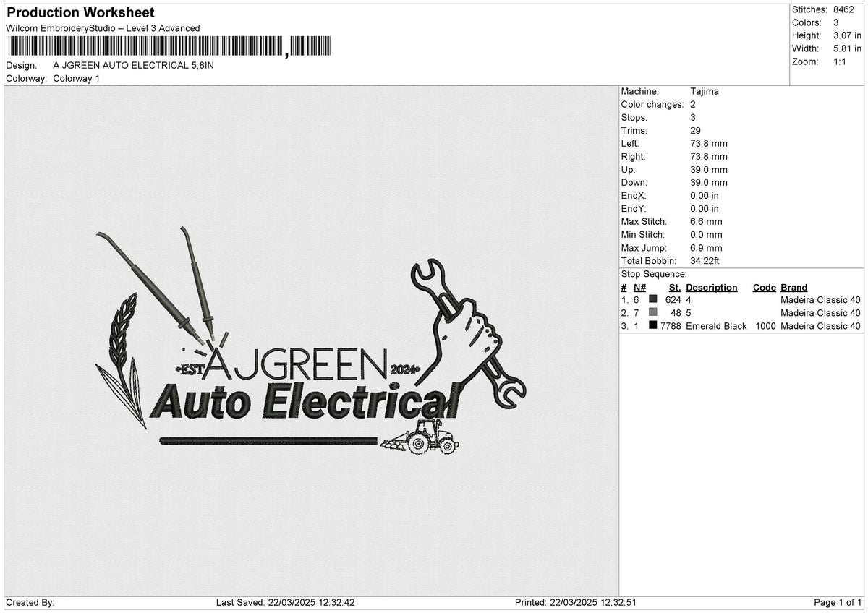Click 'Madeira Classic 40' in stop row 1

click(x=820, y=299)
